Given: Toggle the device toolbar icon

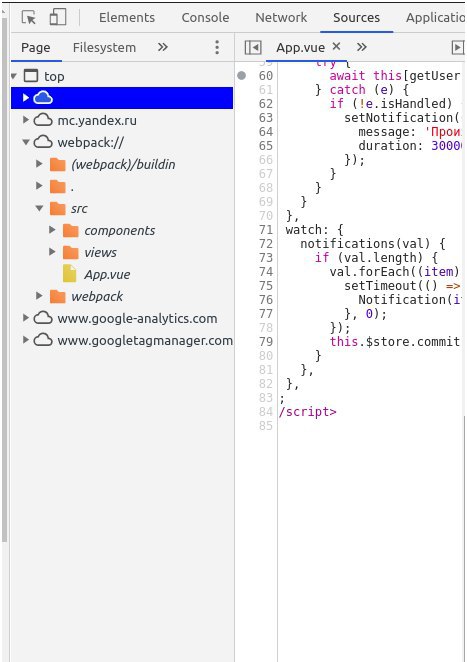Looking at the screenshot, I should (58, 18).
